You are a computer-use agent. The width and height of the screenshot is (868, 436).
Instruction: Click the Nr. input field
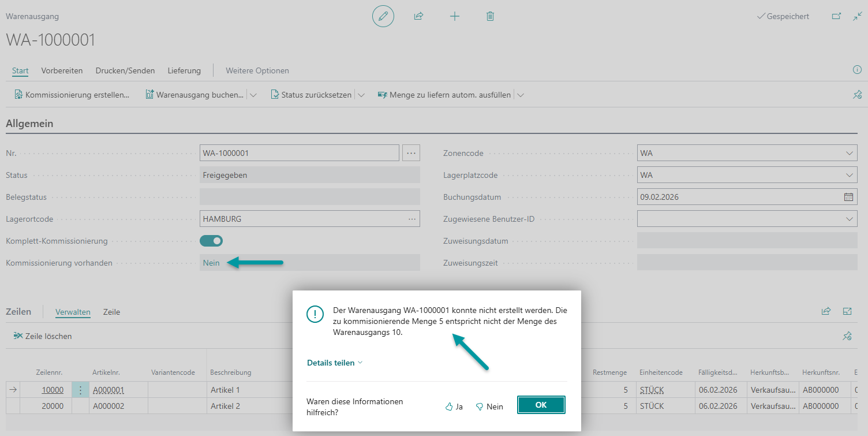[299, 153]
